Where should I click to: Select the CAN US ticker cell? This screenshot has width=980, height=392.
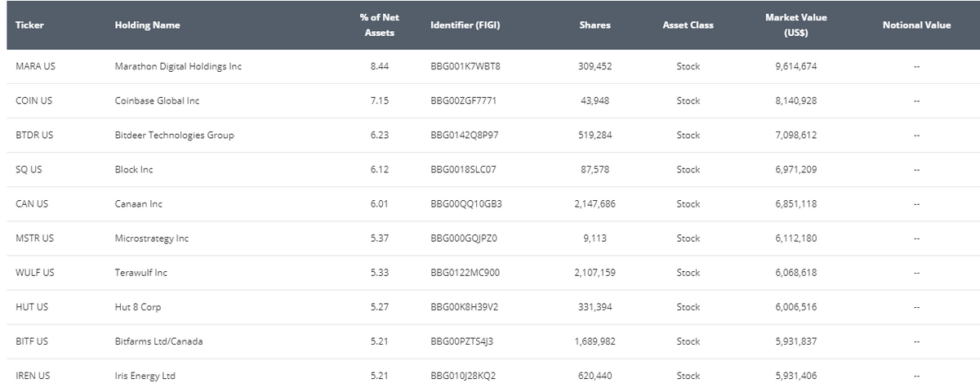(32, 204)
